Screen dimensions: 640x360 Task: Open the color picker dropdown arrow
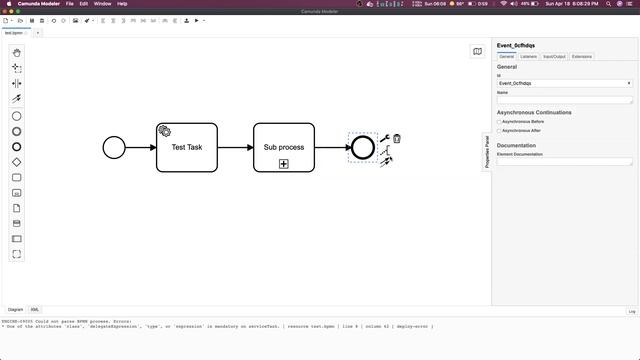coord(93,20)
